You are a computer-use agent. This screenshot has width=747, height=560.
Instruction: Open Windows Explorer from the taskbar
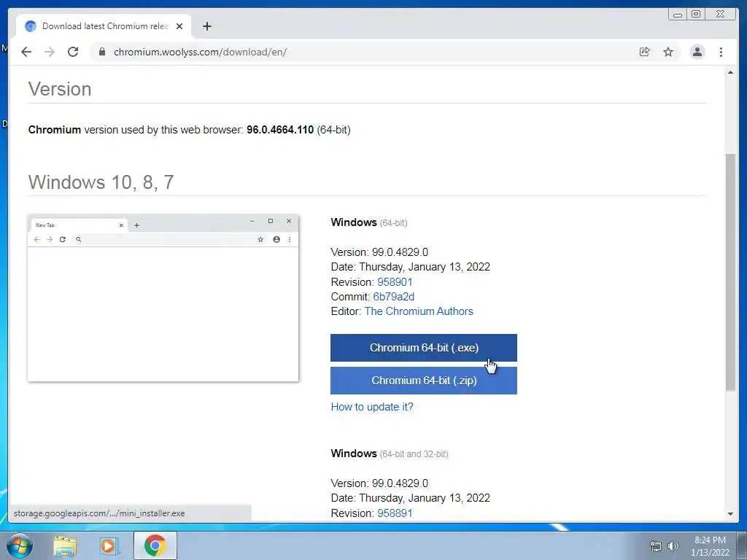click(65, 545)
